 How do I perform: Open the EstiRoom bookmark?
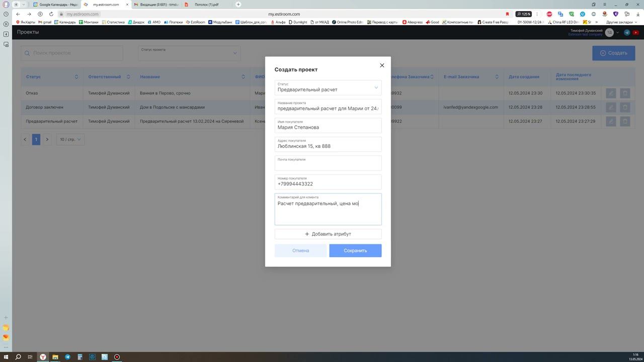[x=196, y=22]
